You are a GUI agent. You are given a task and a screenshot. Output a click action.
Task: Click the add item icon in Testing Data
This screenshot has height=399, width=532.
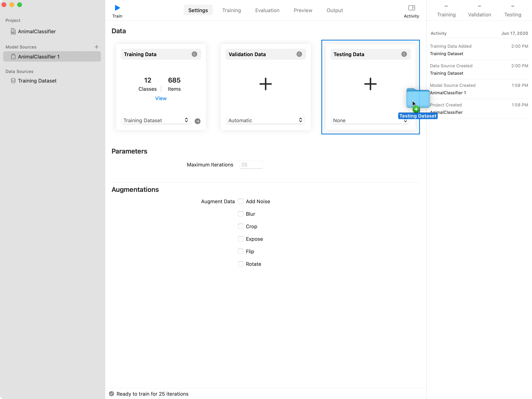coord(370,83)
